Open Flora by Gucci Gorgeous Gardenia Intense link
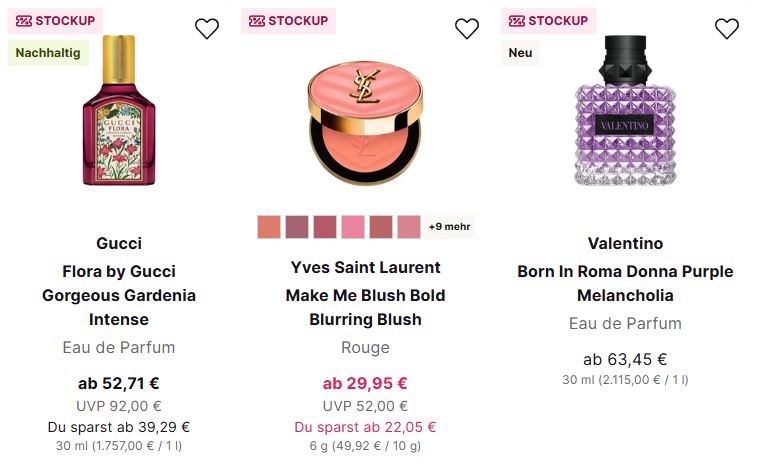Image resolution: width=760 pixels, height=470 pixels. (x=119, y=296)
